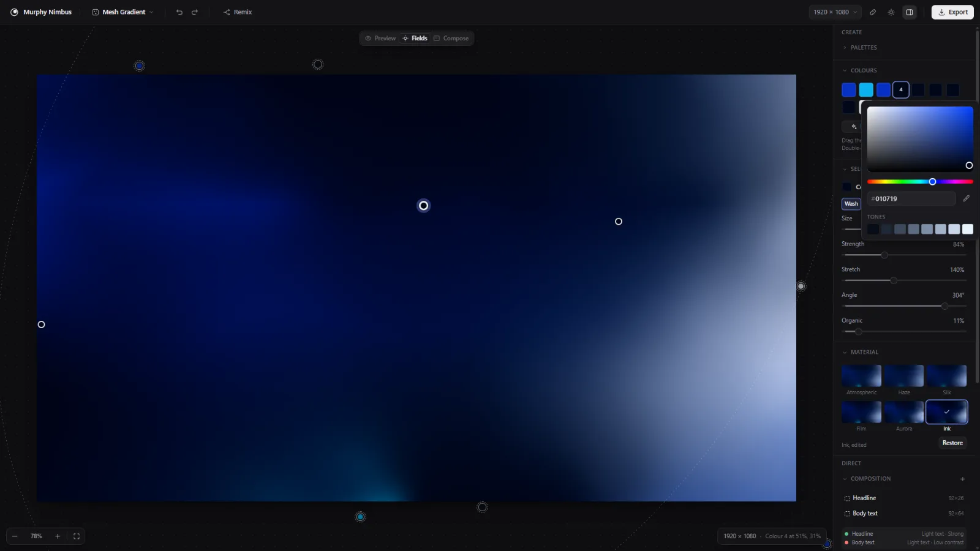The image size is (980, 551).
Task: Pick colour with eyedropper icon
Action: (966, 198)
